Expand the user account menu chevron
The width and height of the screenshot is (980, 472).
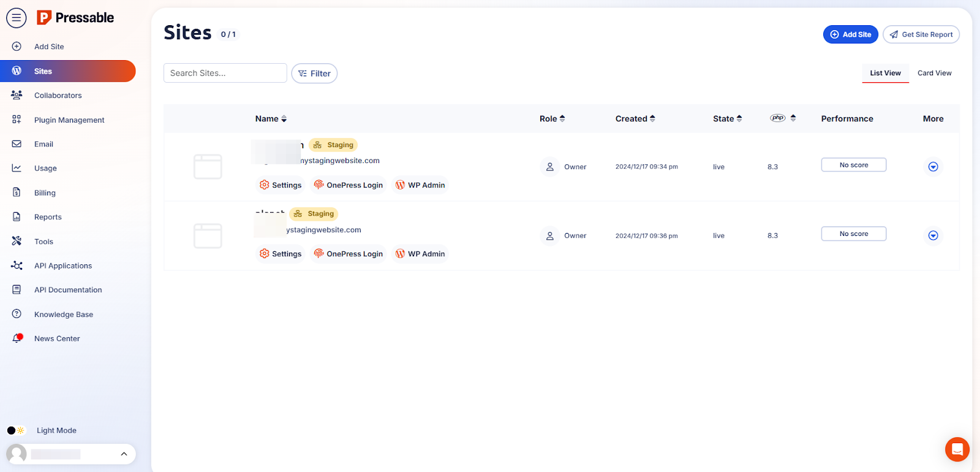124,454
